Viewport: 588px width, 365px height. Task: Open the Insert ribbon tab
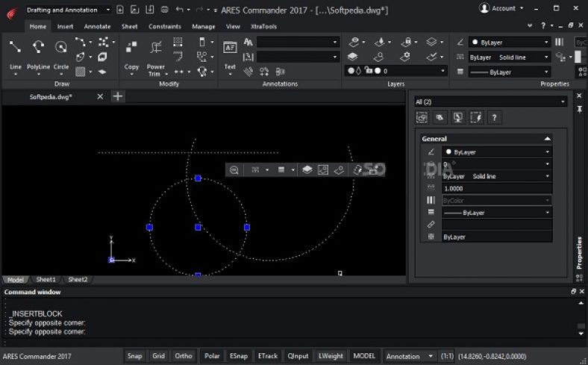pyautogui.click(x=65, y=26)
